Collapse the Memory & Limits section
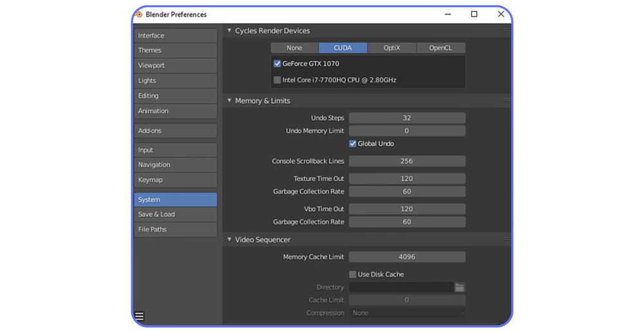Viewport: 644px width, 332px height. coord(230,100)
